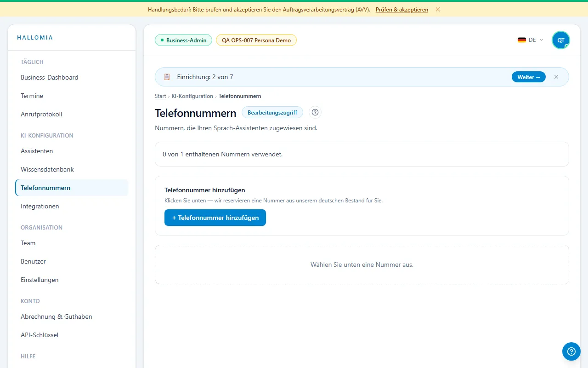The width and height of the screenshot is (588, 368).
Task: Click the Business-Admin role badge
Action: (x=184, y=40)
